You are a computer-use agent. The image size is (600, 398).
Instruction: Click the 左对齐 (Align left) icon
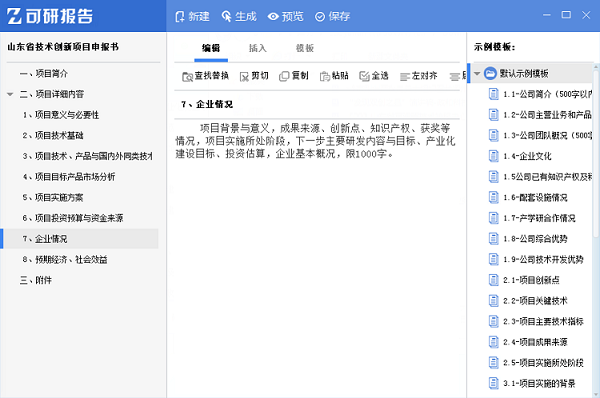404,77
